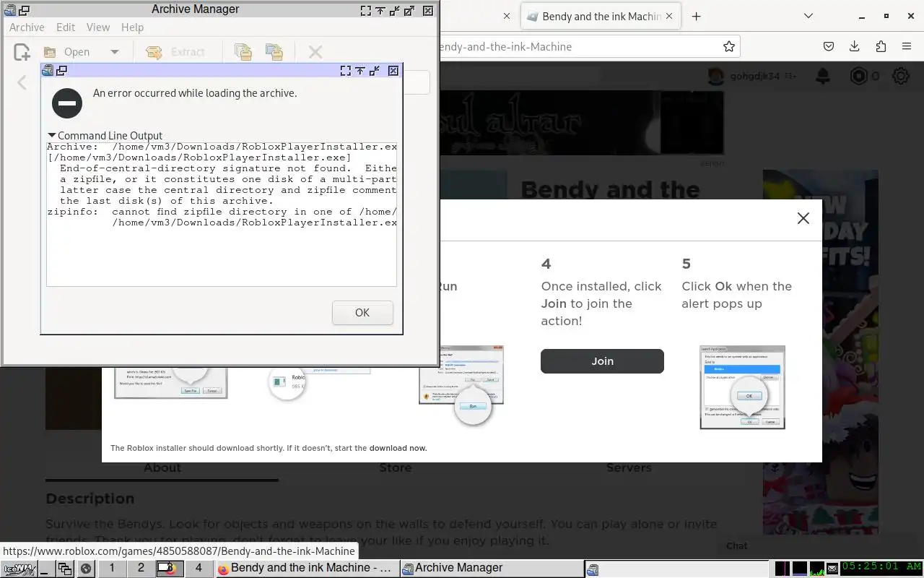Open the Help menu
Image resolution: width=924 pixels, height=578 pixels.
pos(132,27)
